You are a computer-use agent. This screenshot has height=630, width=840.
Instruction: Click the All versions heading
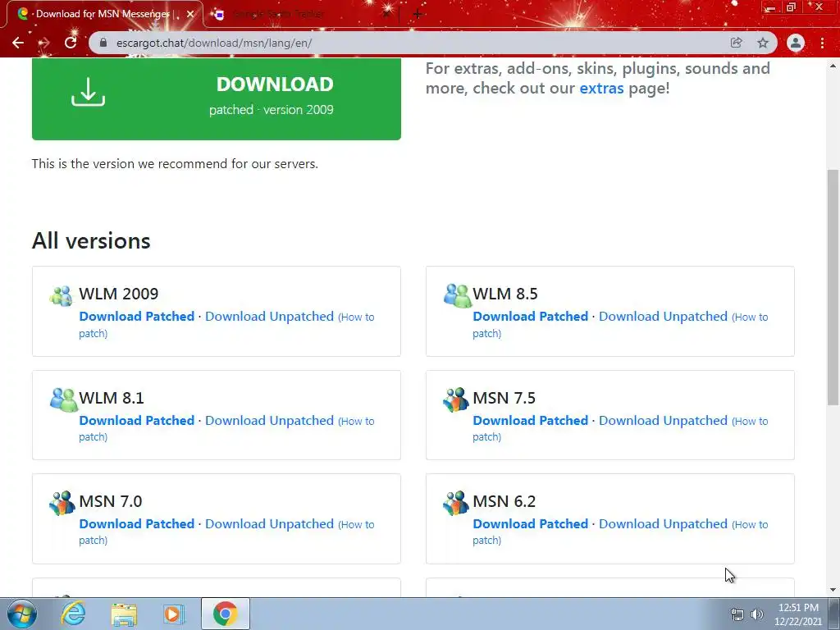click(x=91, y=241)
